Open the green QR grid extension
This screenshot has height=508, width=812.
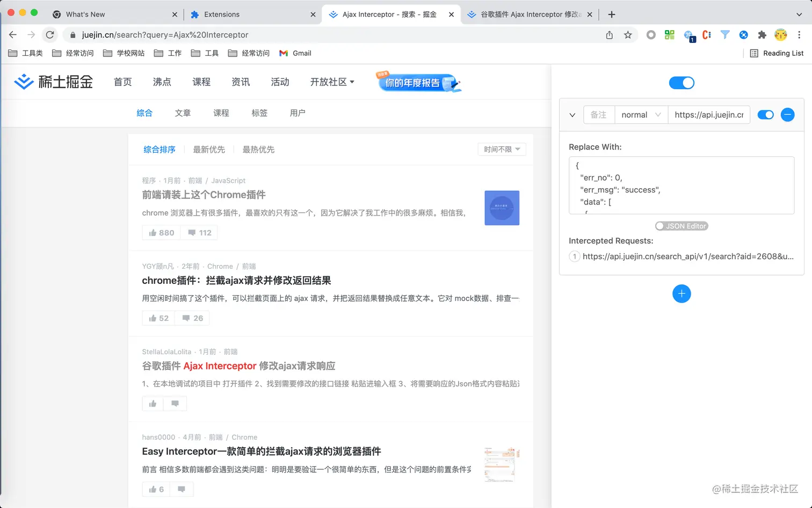click(x=669, y=35)
